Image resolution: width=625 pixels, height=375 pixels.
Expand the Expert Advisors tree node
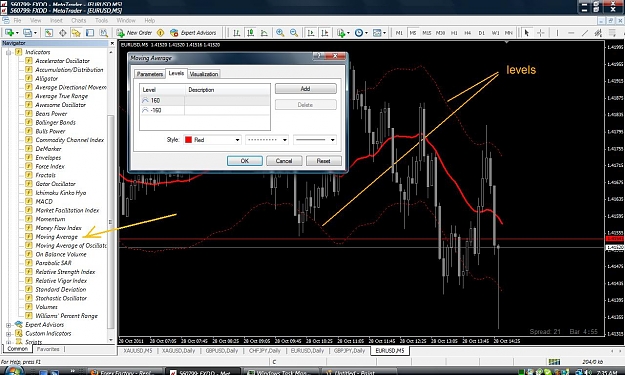point(8,325)
